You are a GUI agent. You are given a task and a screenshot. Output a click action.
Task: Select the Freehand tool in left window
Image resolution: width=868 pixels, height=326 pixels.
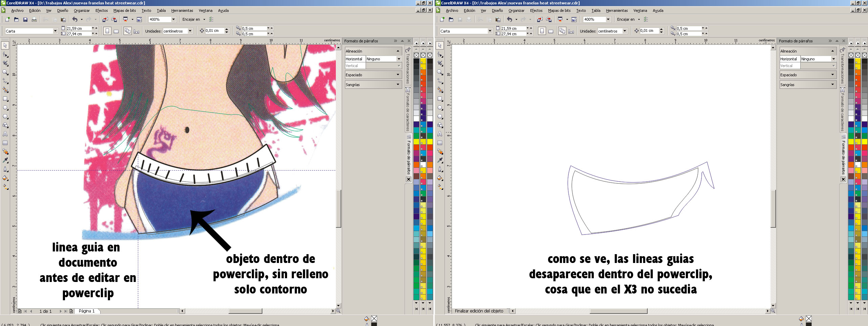tap(5, 81)
